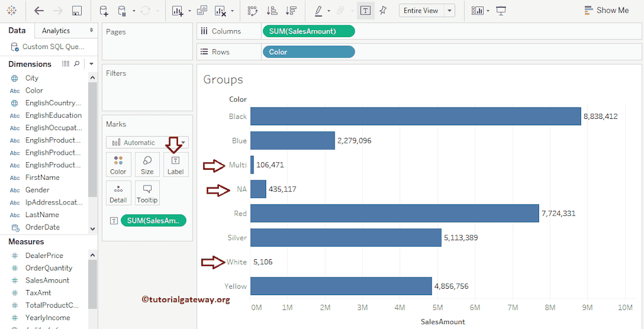Screen dimensions: 644x329
Task: Open the Show Me panel
Action: 607,11
